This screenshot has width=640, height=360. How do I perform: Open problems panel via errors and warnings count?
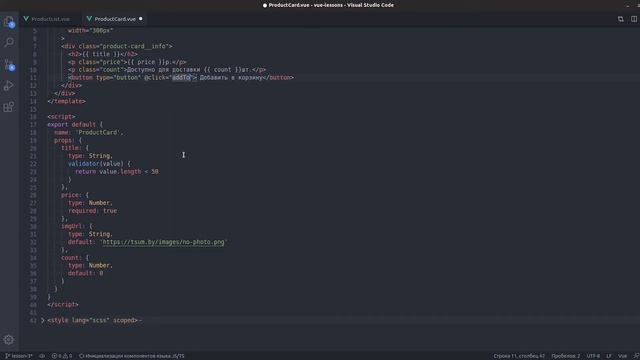coord(62,356)
